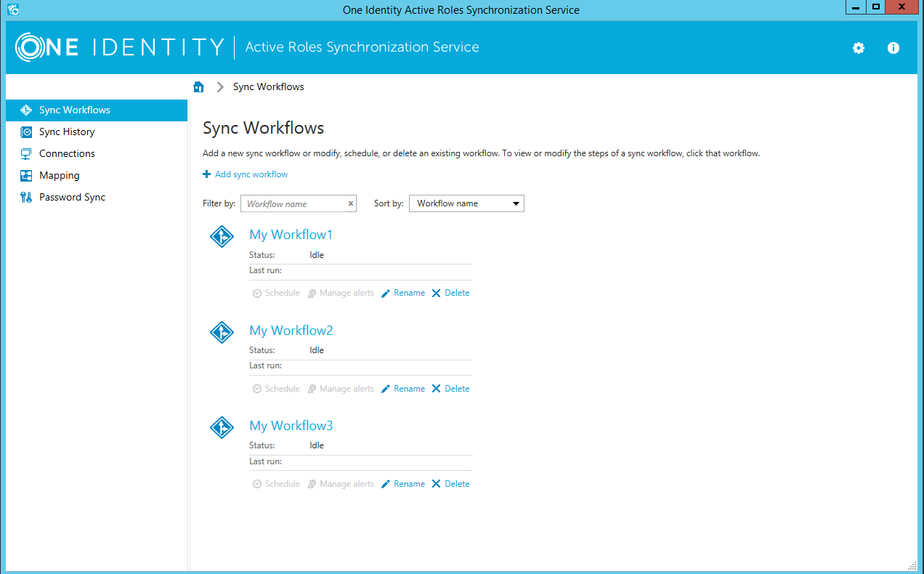Select the Mapping sidebar icon
This screenshot has width=924, height=574.
(x=26, y=176)
